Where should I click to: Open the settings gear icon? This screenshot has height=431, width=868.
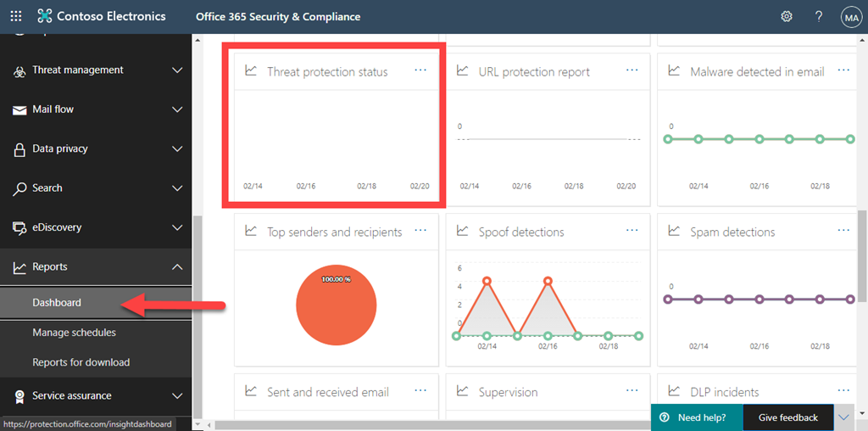click(787, 16)
